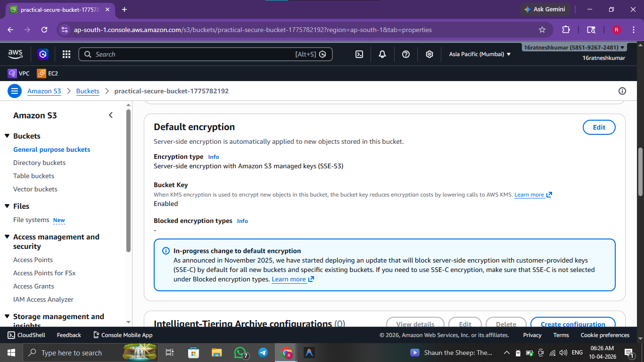Open the VPC shortcut in favorites bar
The width and height of the screenshot is (644, 362).
(x=19, y=74)
